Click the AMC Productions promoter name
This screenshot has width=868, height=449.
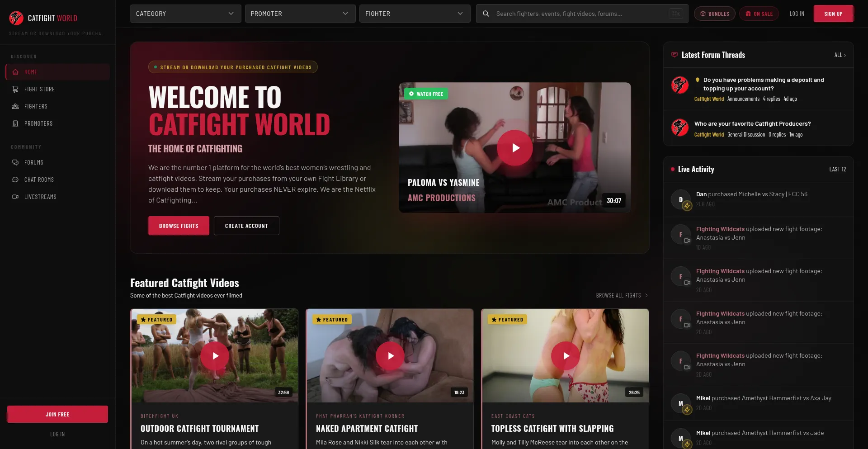click(442, 198)
